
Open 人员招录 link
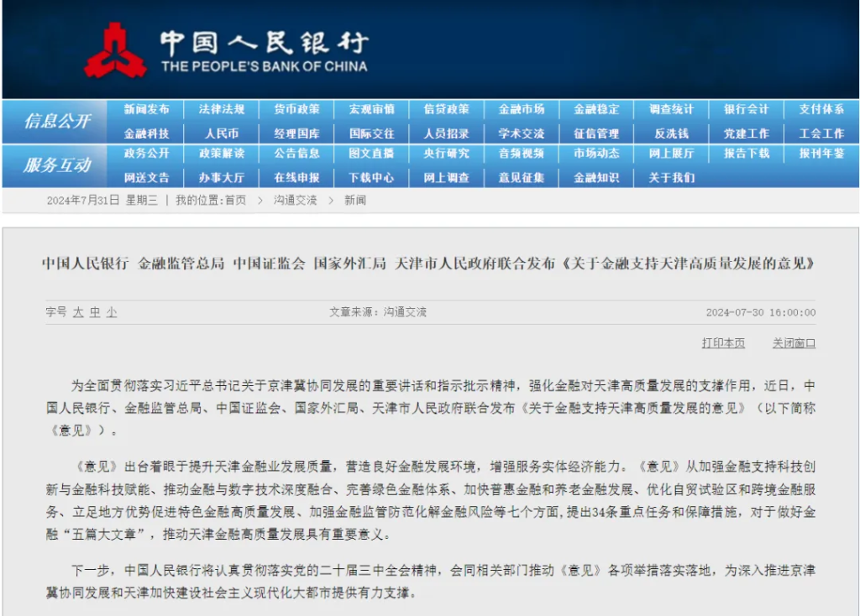tap(447, 133)
